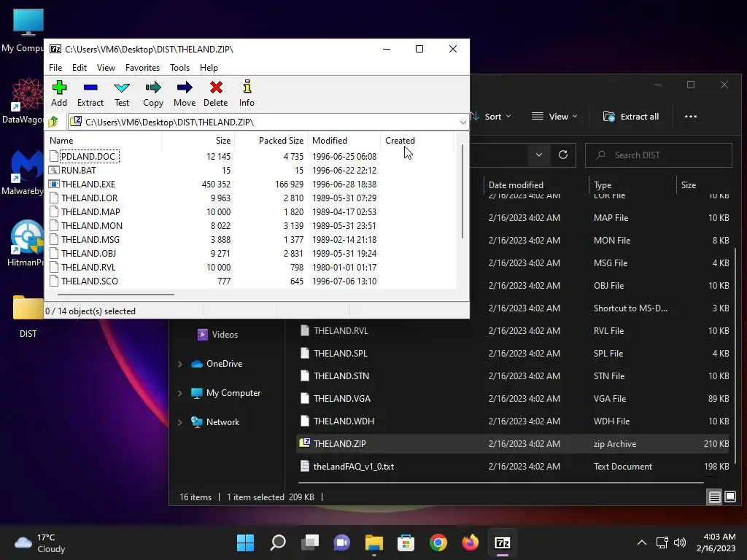The width and height of the screenshot is (747, 560).
Task: Click the 7-Zip horizontal scrollbar
Action: point(116,295)
